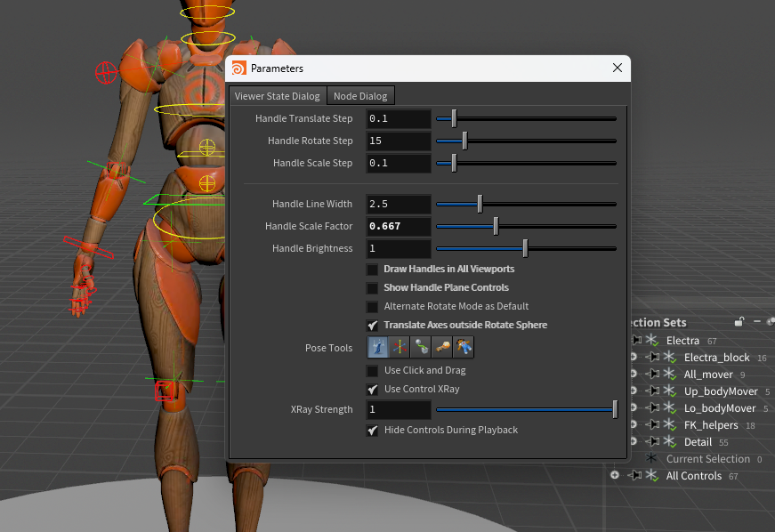Image resolution: width=775 pixels, height=532 pixels.
Task: Click the padlock icon in Selection Sets header
Action: coord(739,321)
